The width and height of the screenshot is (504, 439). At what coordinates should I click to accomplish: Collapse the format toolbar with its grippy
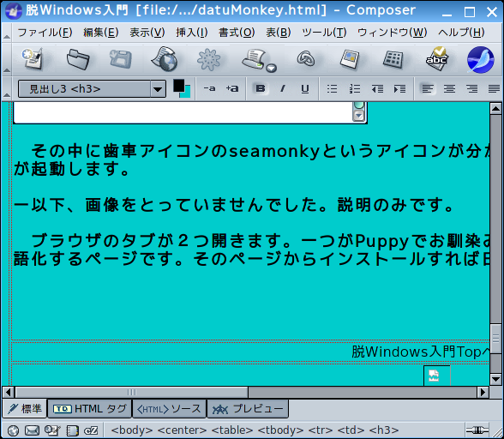click(x=7, y=89)
